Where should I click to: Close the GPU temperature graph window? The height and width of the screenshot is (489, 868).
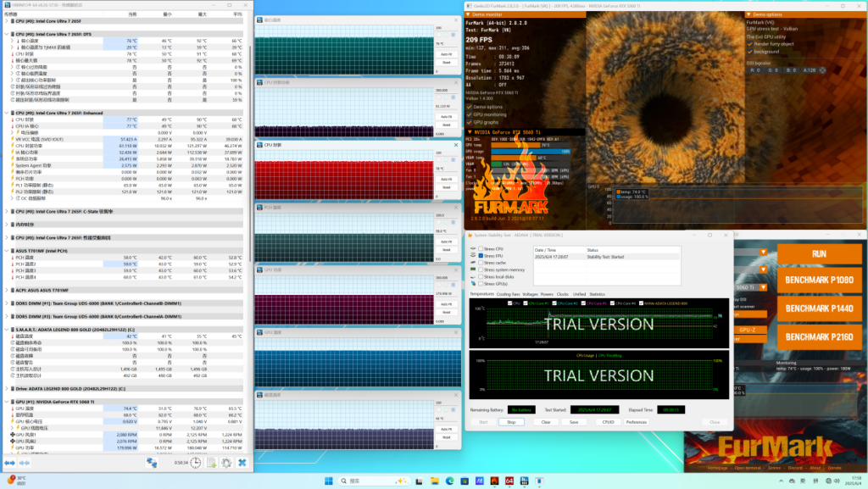pyautogui.click(x=455, y=332)
